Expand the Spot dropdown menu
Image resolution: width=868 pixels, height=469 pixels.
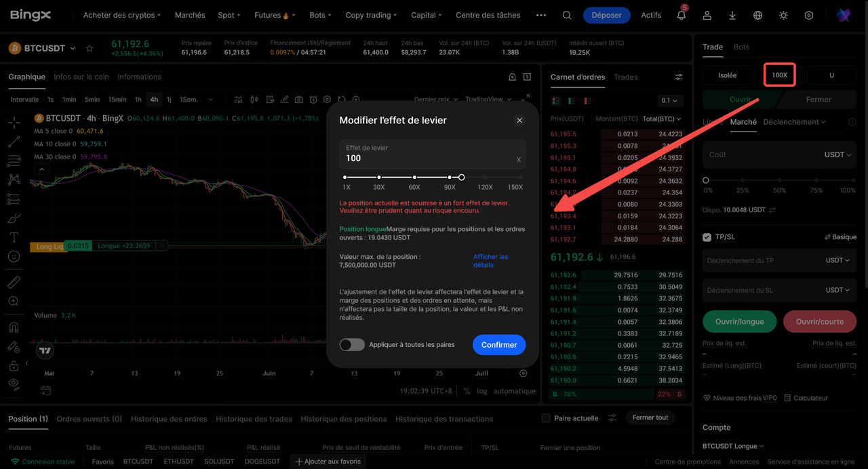230,15
